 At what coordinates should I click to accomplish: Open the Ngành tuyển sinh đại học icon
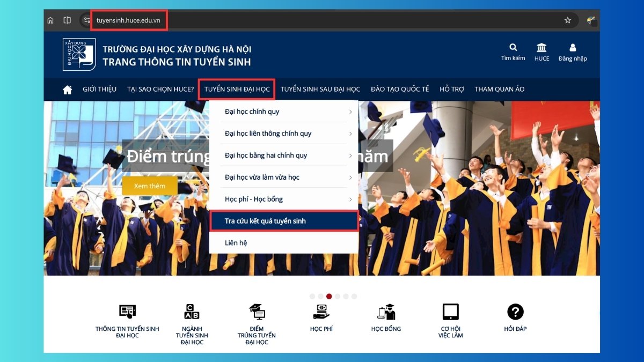[x=192, y=311]
